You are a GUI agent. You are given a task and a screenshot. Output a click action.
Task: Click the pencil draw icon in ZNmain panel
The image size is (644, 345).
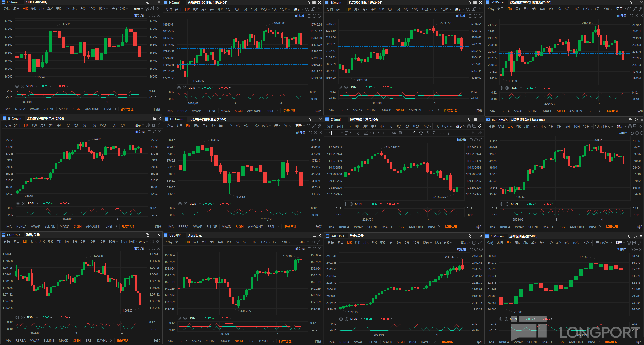point(480,126)
